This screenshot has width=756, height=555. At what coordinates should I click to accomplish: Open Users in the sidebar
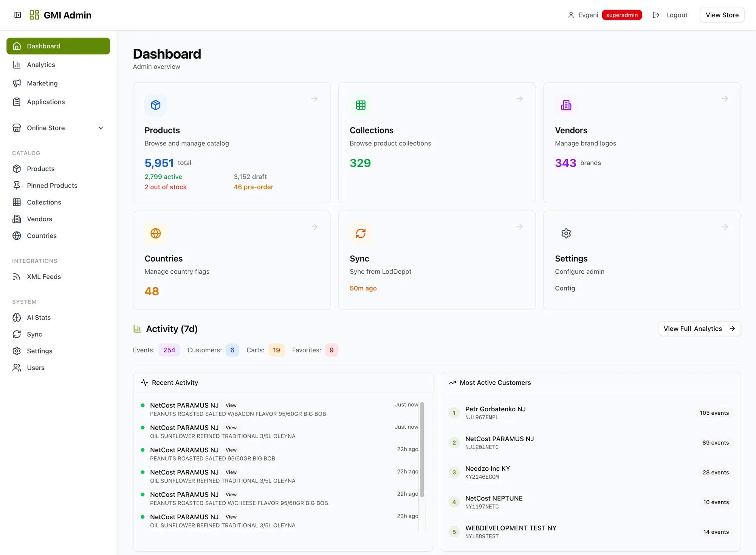(x=58, y=367)
